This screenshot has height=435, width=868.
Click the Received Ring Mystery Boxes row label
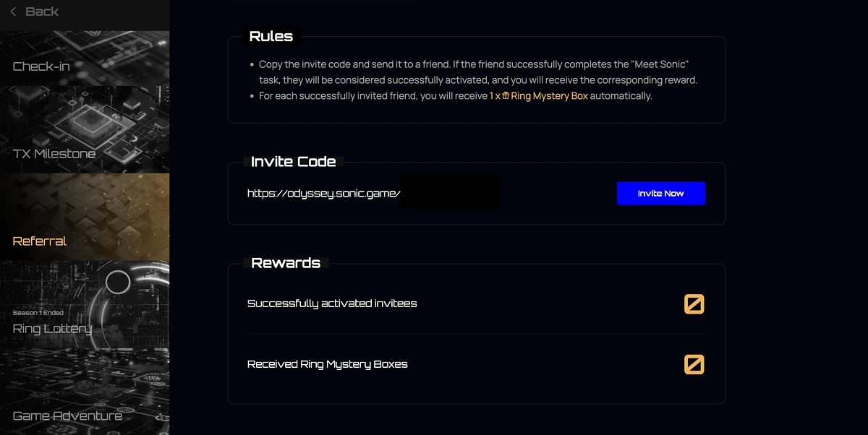click(x=327, y=364)
